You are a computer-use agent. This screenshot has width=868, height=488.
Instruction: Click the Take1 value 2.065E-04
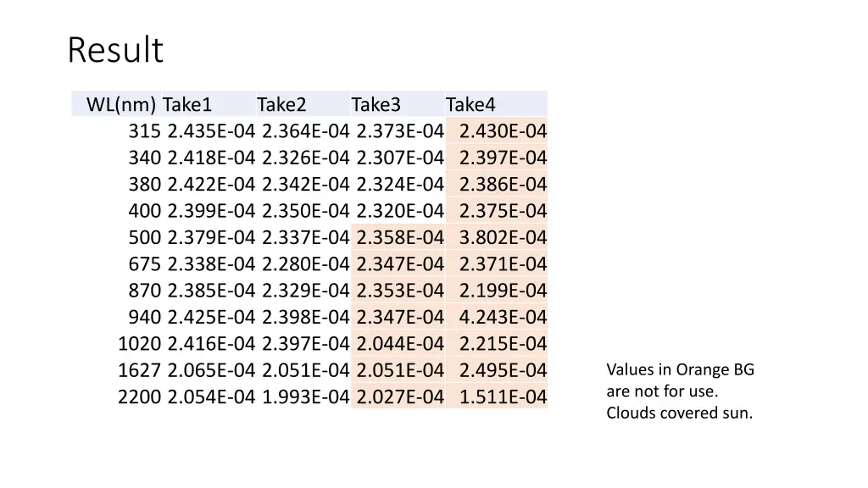tap(211, 370)
